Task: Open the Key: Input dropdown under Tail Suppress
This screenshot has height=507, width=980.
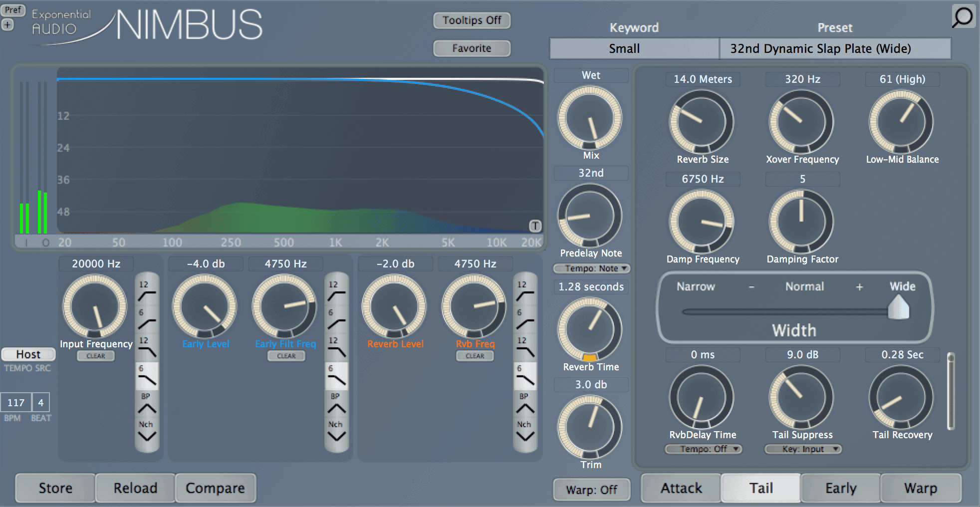Action: pyautogui.click(x=803, y=449)
